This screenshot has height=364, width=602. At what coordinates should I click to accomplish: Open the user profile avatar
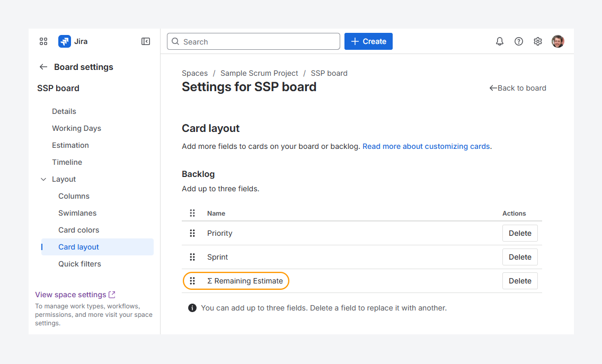coord(558,41)
